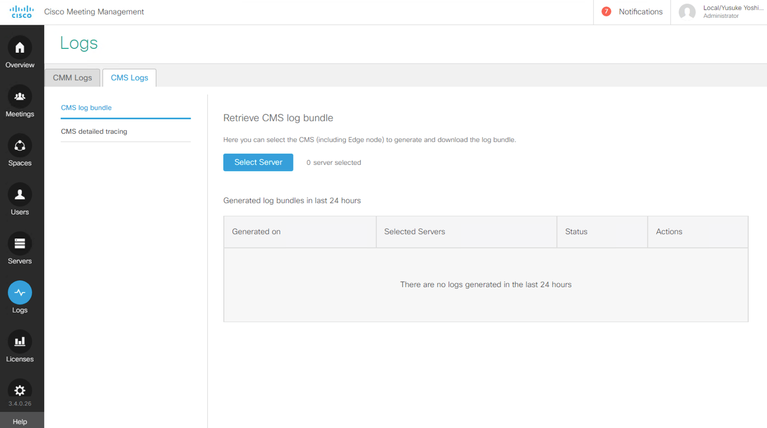This screenshot has width=767, height=428.
Task: Click the user avatar icon
Action: pos(687,12)
